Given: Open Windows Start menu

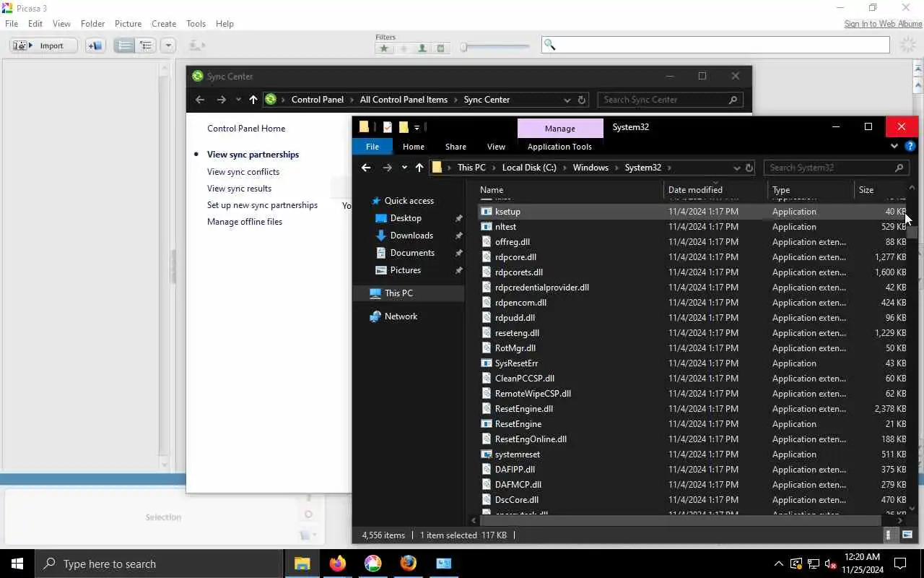Looking at the screenshot, I should (17, 564).
